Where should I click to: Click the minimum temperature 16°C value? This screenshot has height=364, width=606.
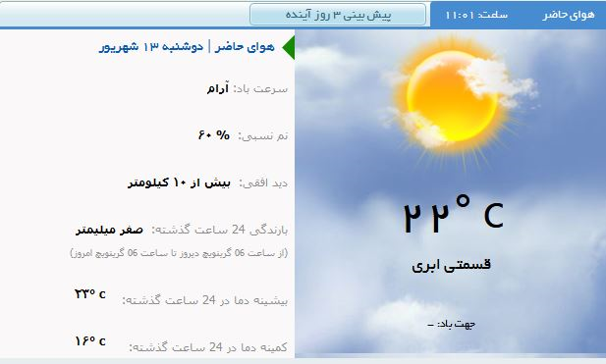pos(90,340)
